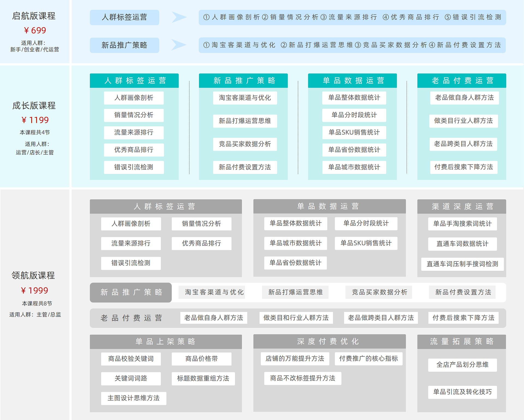
Task: Open the 新品推广策略 header in 成长版 section
Action: [243, 81]
